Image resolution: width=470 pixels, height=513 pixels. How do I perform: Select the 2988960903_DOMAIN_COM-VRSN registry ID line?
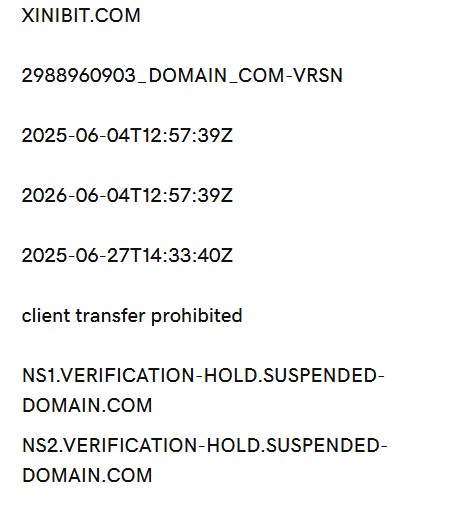coord(182,75)
